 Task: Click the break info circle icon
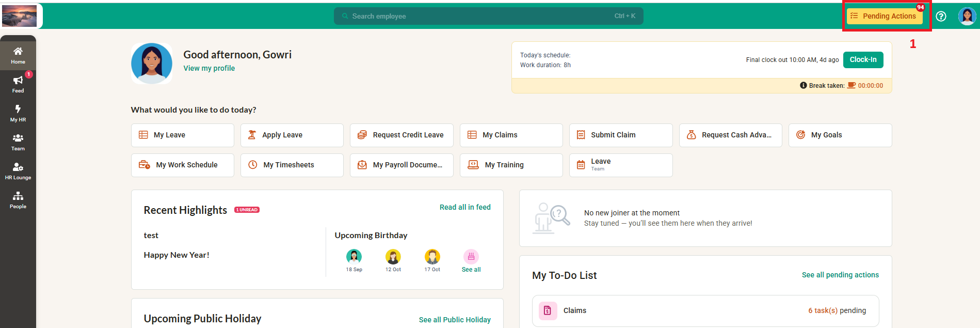[804, 85]
